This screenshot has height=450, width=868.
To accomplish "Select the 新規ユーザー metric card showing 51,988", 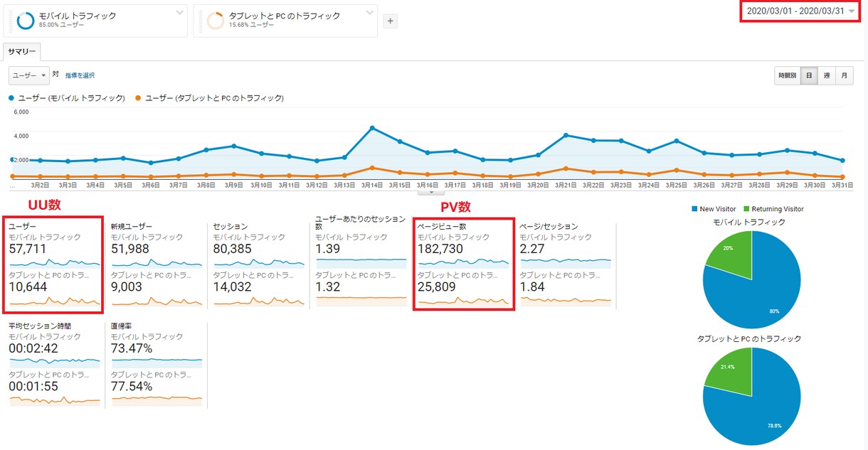I will [157, 264].
